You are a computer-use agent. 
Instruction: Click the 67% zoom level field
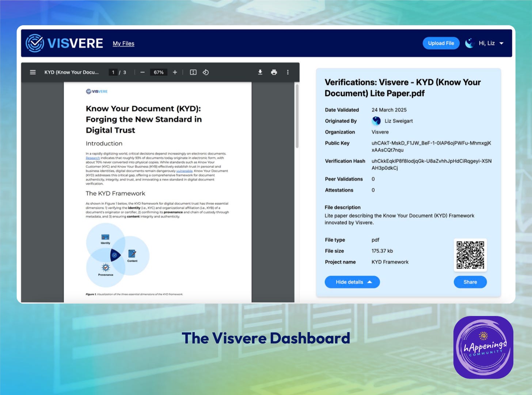159,72
